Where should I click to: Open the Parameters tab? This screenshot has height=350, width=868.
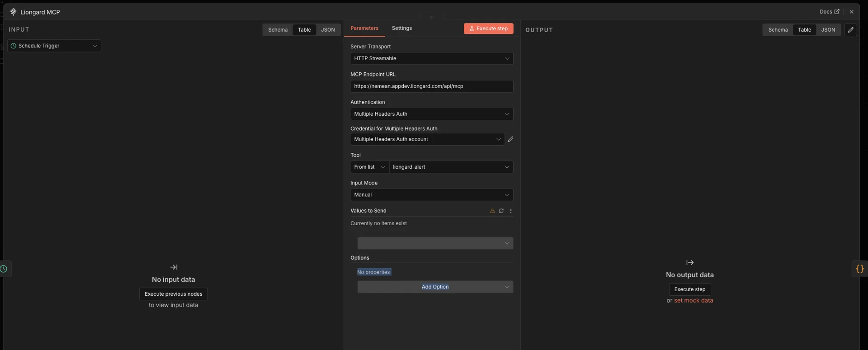pyautogui.click(x=364, y=28)
